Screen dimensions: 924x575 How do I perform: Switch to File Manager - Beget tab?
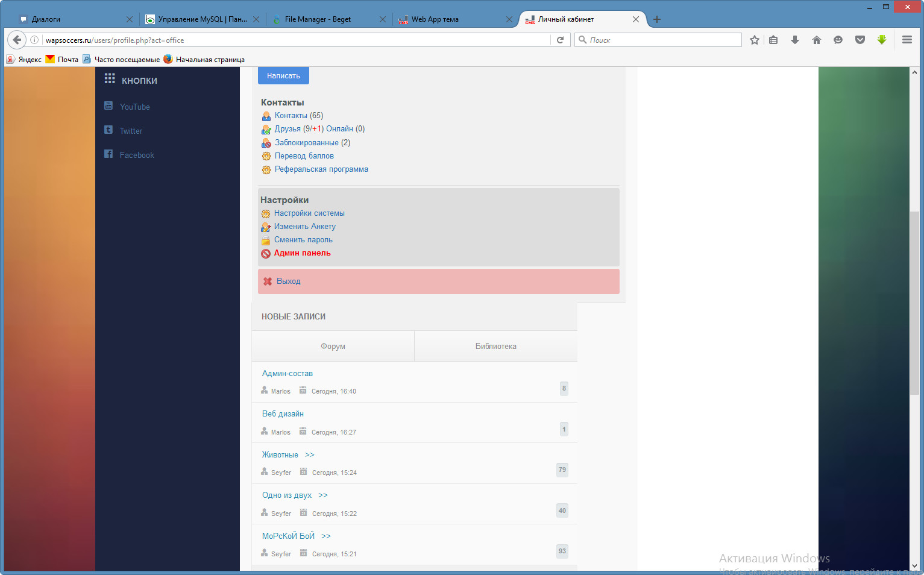click(x=318, y=19)
